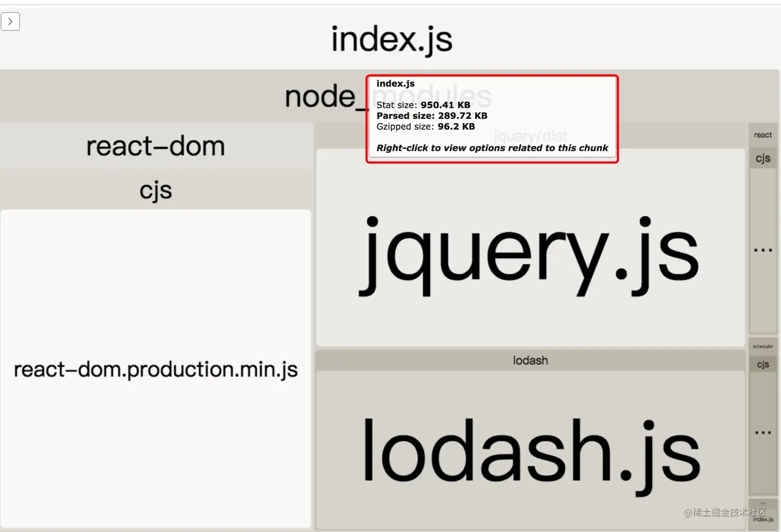
Task: Select the lodash folder header
Action: pyautogui.click(x=530, y=361)
